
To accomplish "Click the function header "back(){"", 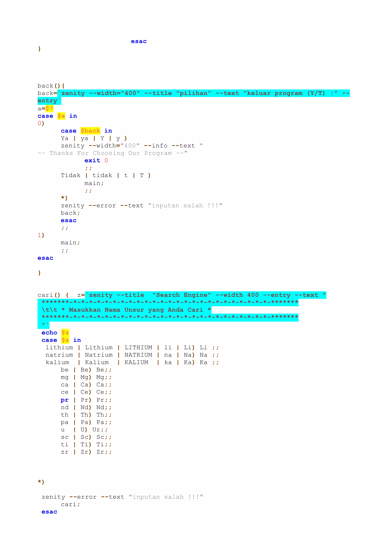I will [x=51, y=86].
